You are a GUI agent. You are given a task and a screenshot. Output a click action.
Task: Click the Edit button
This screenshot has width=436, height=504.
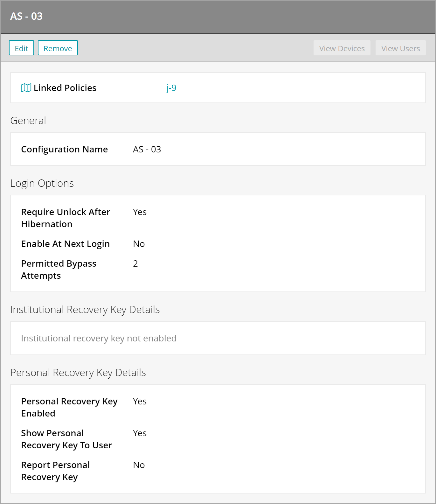(x=21, y=48)
